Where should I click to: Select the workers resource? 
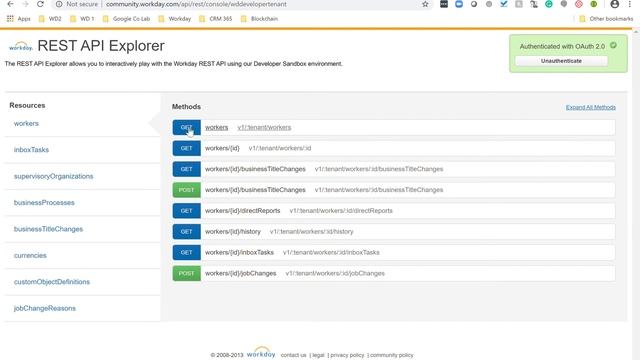pos(26,123)
